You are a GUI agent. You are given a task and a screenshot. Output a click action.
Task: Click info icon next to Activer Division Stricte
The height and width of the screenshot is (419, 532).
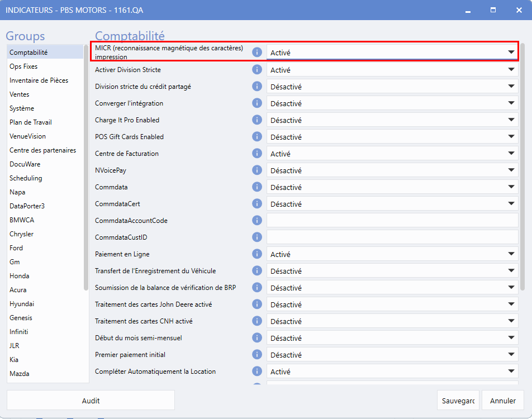257,69
